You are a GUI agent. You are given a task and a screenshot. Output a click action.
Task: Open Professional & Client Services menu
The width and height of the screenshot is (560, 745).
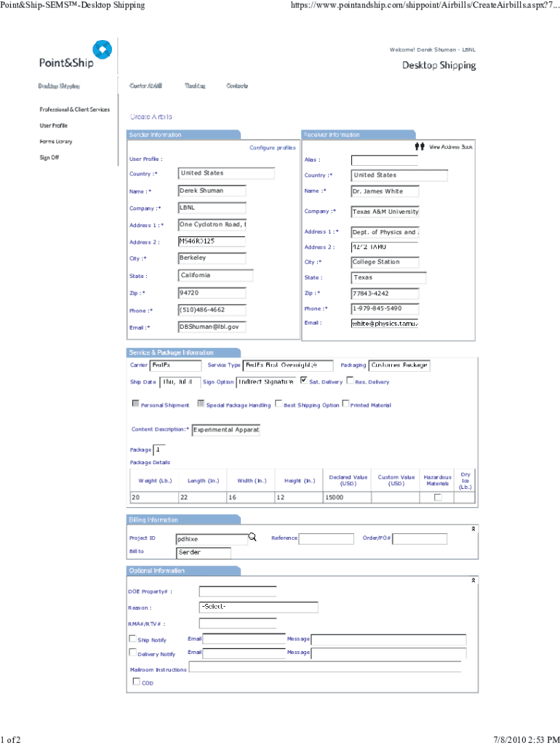75,109
